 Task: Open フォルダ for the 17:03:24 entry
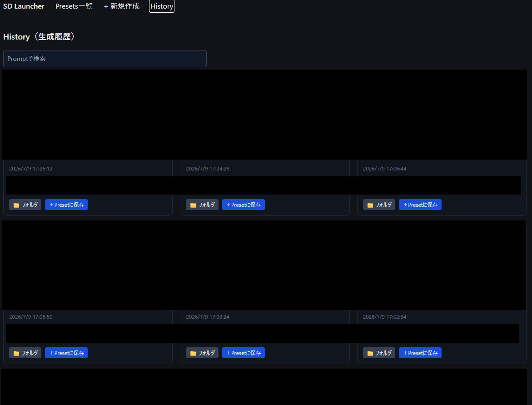202,353
